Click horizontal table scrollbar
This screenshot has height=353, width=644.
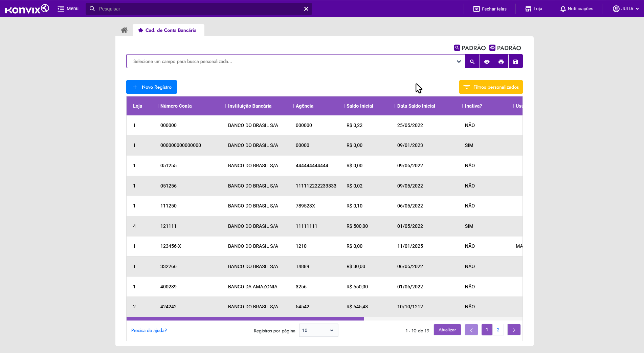coord(245,319)
